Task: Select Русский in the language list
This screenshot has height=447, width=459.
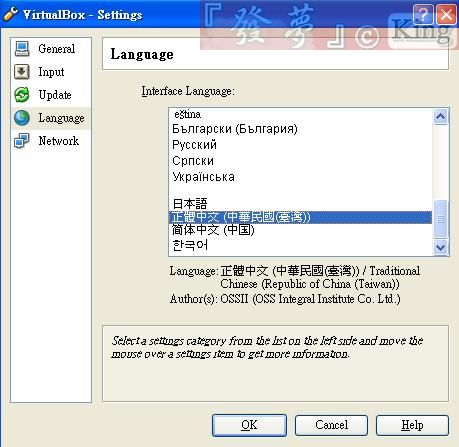Action: (300, 145)
